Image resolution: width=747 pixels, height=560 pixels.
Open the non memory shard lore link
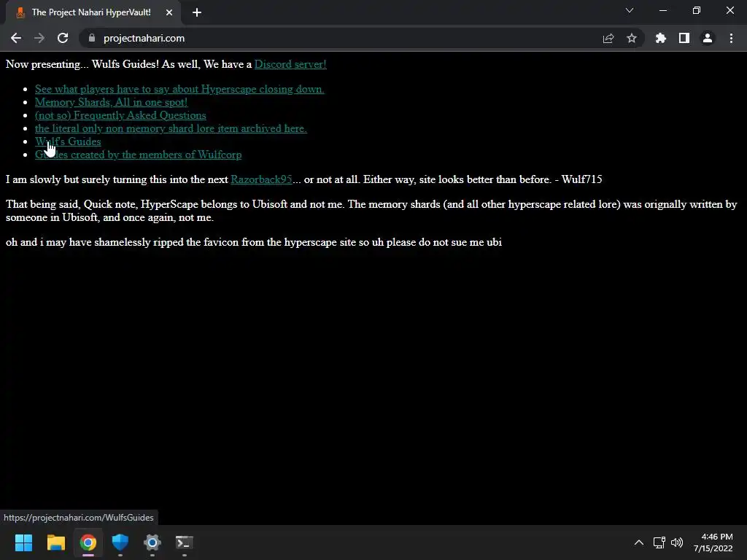point(171,128)
